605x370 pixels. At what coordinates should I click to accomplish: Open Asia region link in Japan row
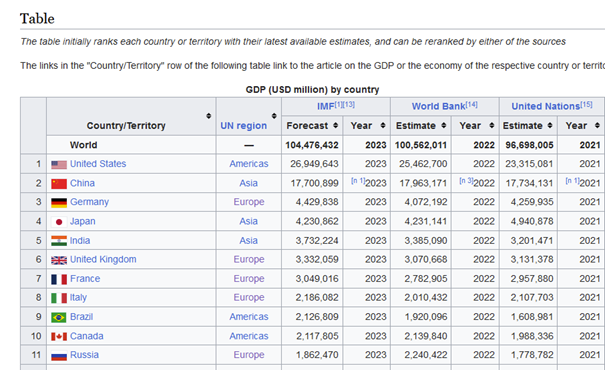[248, 221]
